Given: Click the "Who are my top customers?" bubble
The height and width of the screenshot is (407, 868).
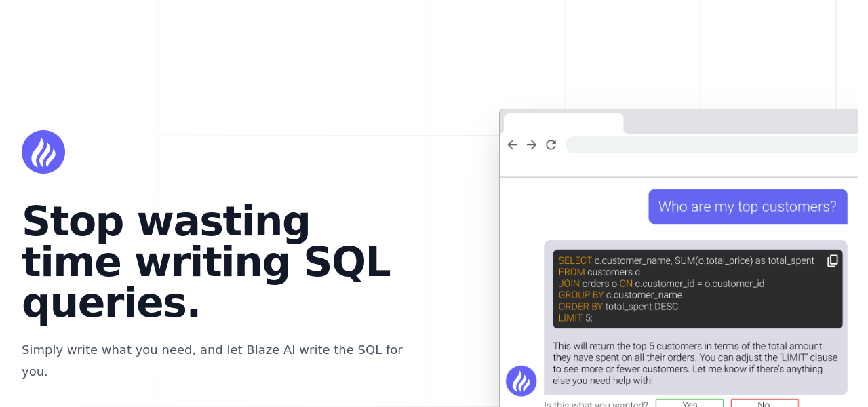Looking at the screenshot, I should pos(747,206).
